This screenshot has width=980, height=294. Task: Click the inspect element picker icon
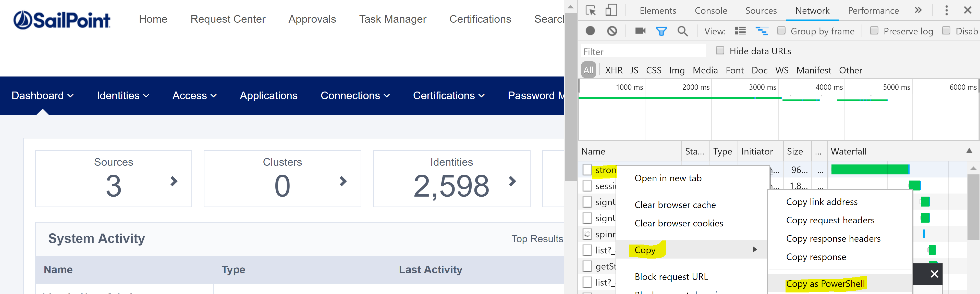[591, 10]
